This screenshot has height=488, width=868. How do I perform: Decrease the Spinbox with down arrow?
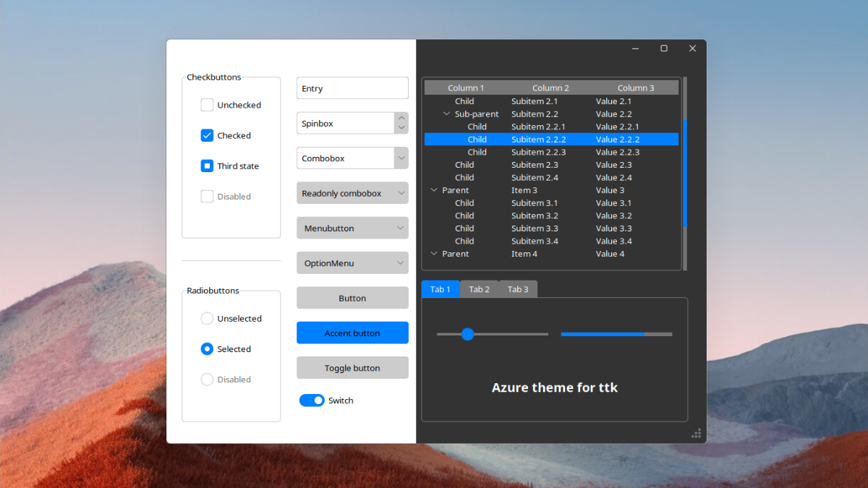click(401, 128)
